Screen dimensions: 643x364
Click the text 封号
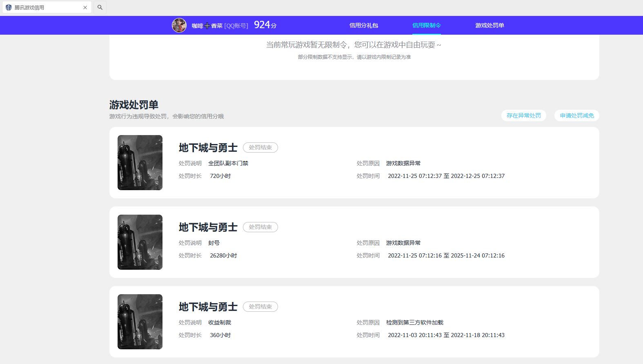pos(214,243)
